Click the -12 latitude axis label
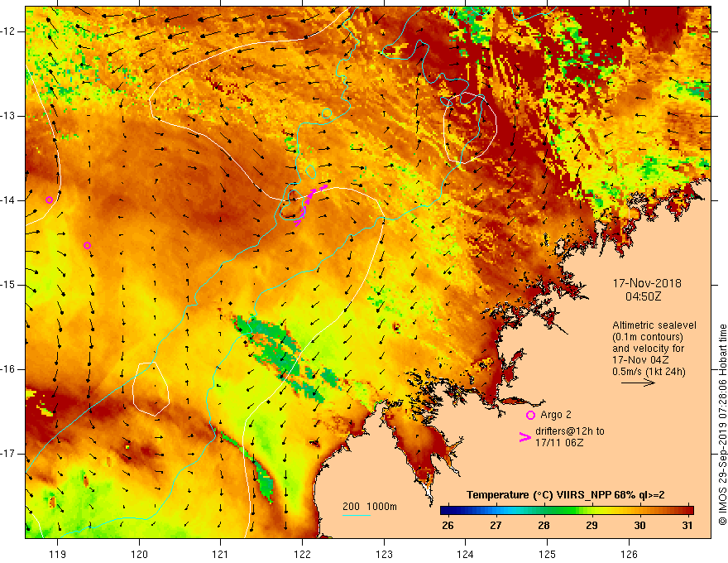The height and width of the screenshot is (563, 728). (x=8, y=31)
